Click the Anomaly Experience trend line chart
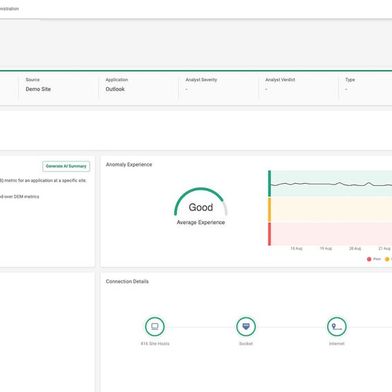Screen dimensions: 392x392 pyautogui.click(x=330, y=208)
